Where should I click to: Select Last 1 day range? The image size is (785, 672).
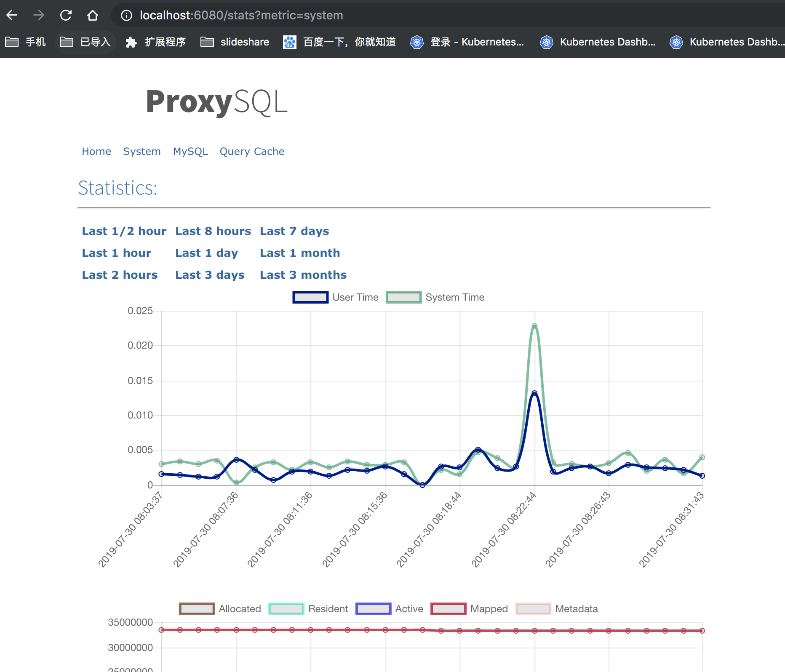[207, 253]
